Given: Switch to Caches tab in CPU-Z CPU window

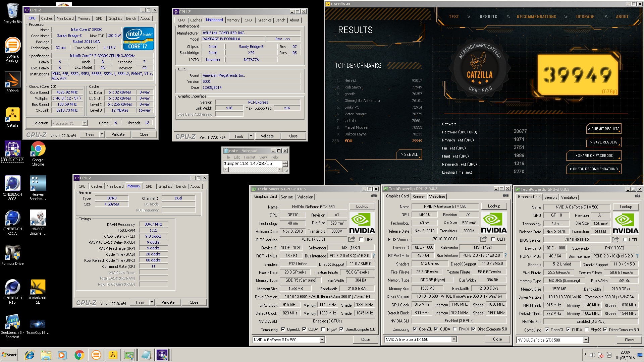Looking at the screenshot, I should point(47,18).
